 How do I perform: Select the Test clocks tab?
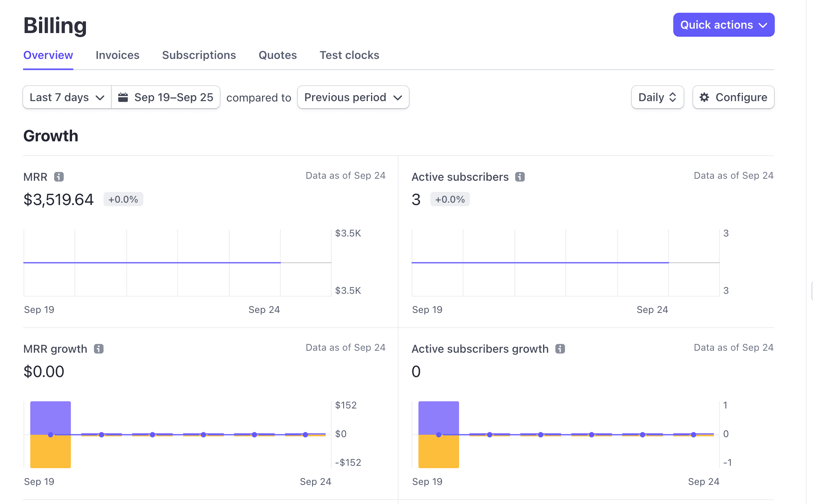349,55
